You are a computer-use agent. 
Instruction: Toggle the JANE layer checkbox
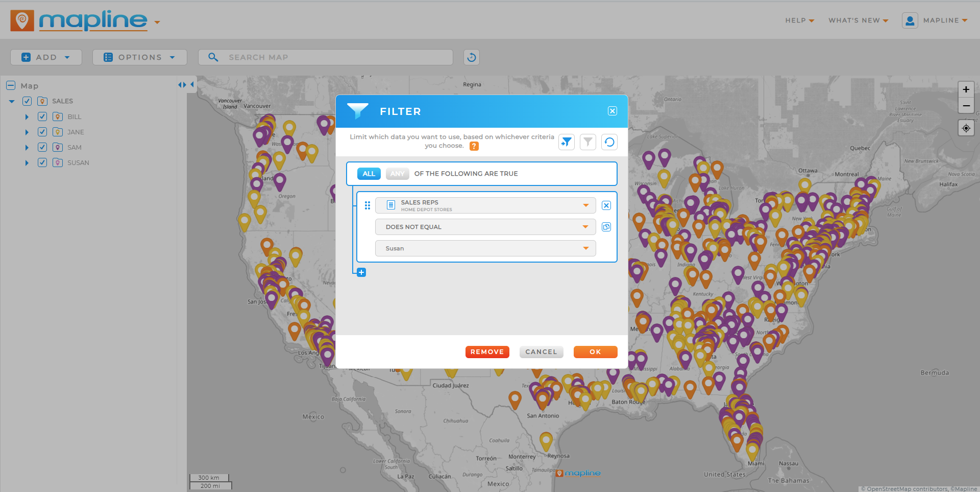[x=42, y=132]
